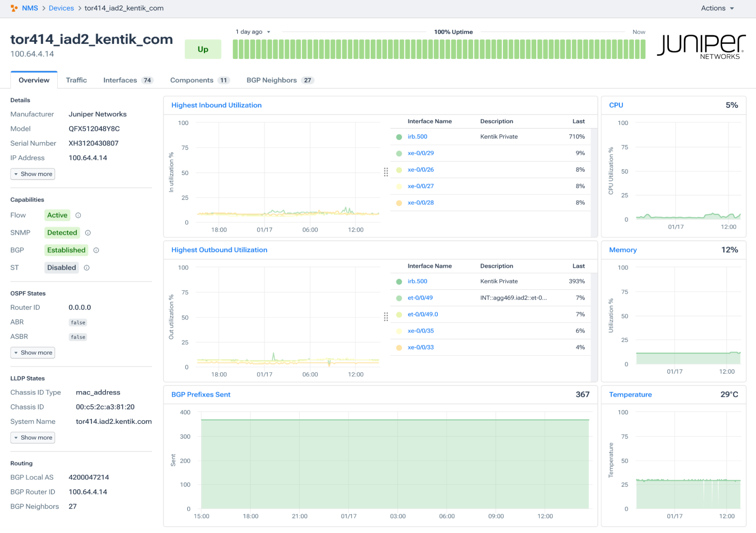This screenshot has width=756, height=533.
Task: Click the Juniper Networks logo
Action: (701, 47)
